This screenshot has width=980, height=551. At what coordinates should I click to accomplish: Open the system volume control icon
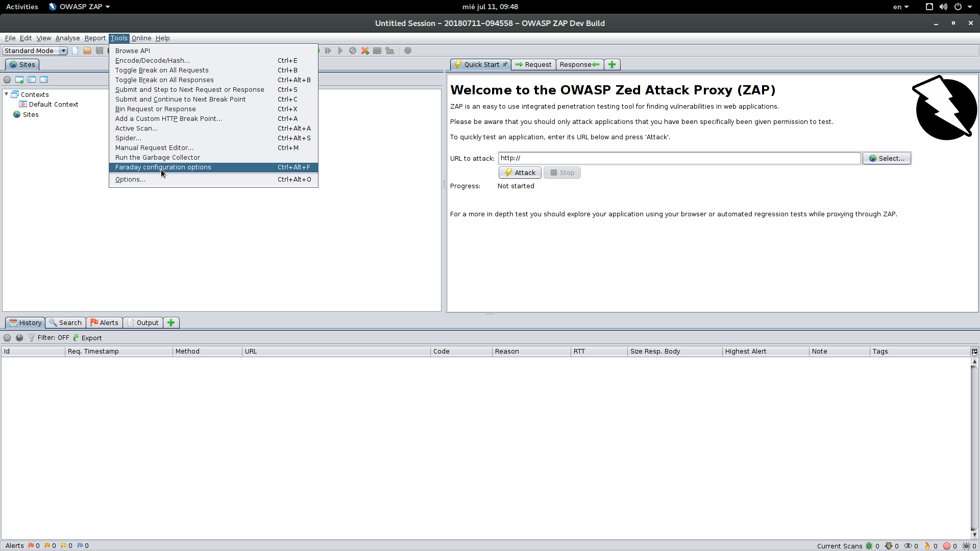[943, 7]
